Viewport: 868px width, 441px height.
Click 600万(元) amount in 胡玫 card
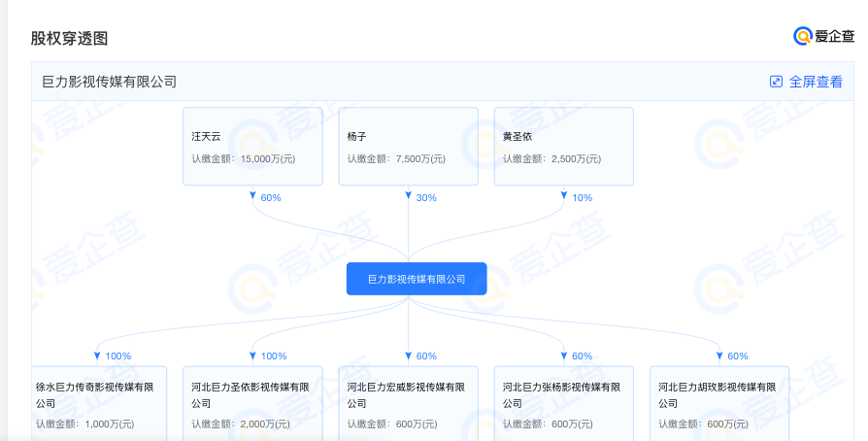pos(727,424)
